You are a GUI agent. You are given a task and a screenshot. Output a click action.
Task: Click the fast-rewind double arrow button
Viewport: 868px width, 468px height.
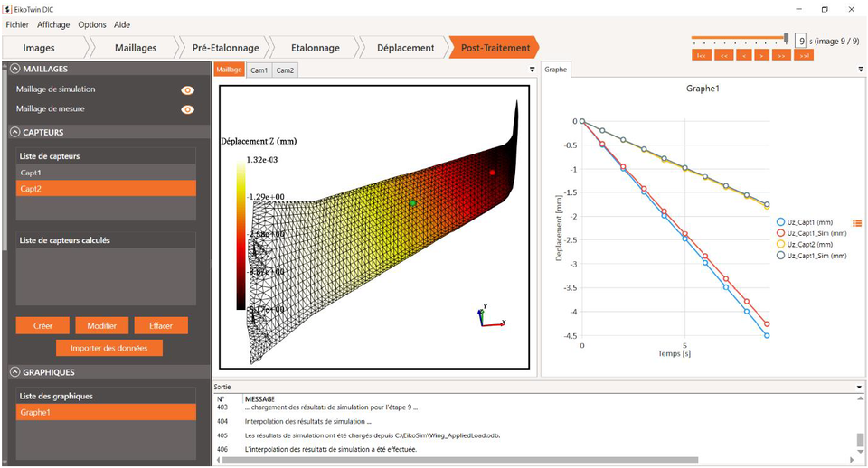click(722, 55)
